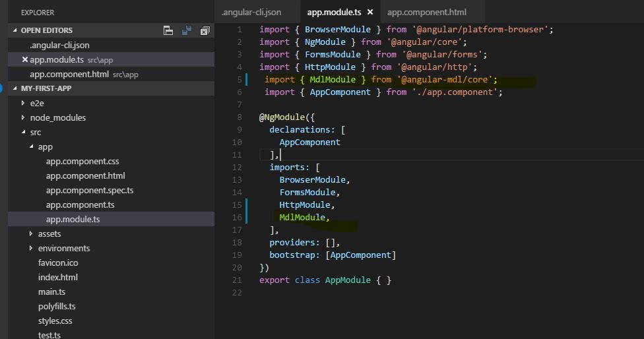Open styles.css from the explorer
Image resolution: width=644 pixels, height=339 pixels.
(x=55, y=321)
